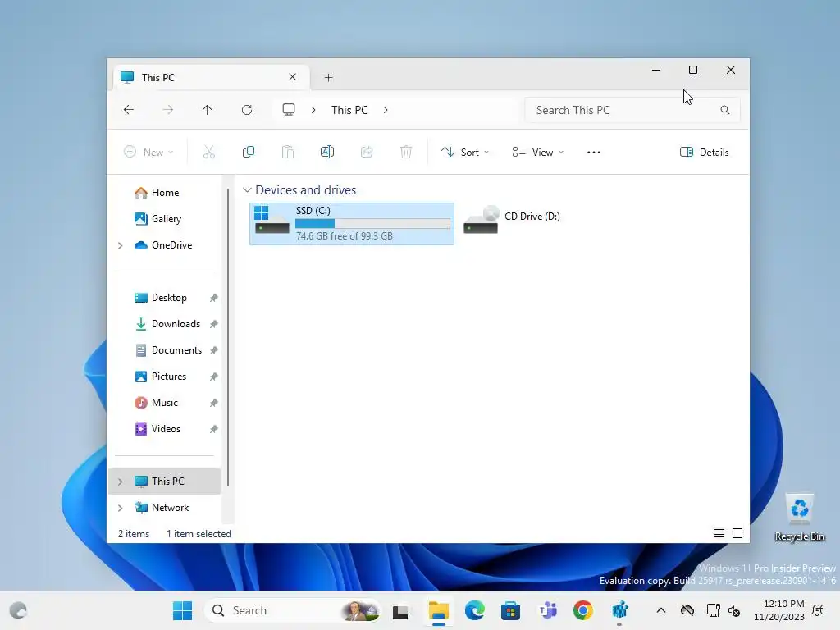Go up one folder level

tap(208, 110)
